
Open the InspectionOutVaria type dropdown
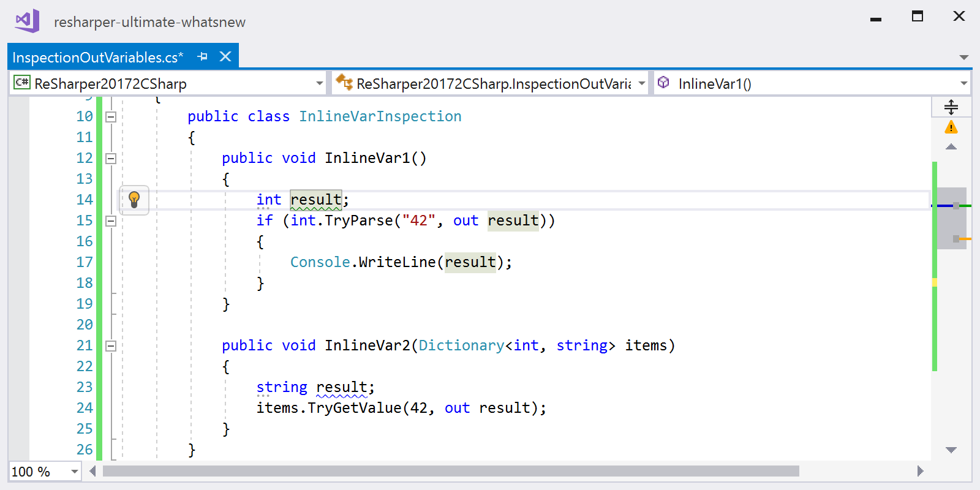pos(641,83)
